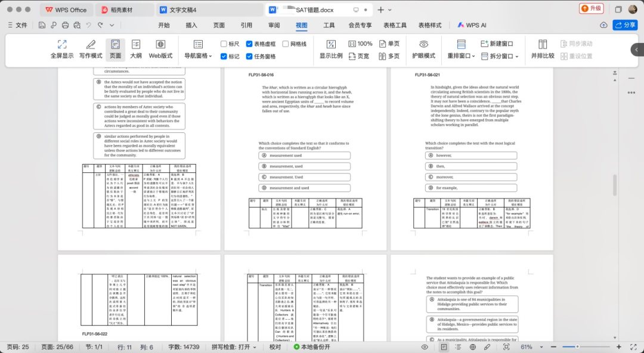Click the zoom slider in status bar
Image resolution: width=644 pixels, height=353 pixels.
[577, 346]
